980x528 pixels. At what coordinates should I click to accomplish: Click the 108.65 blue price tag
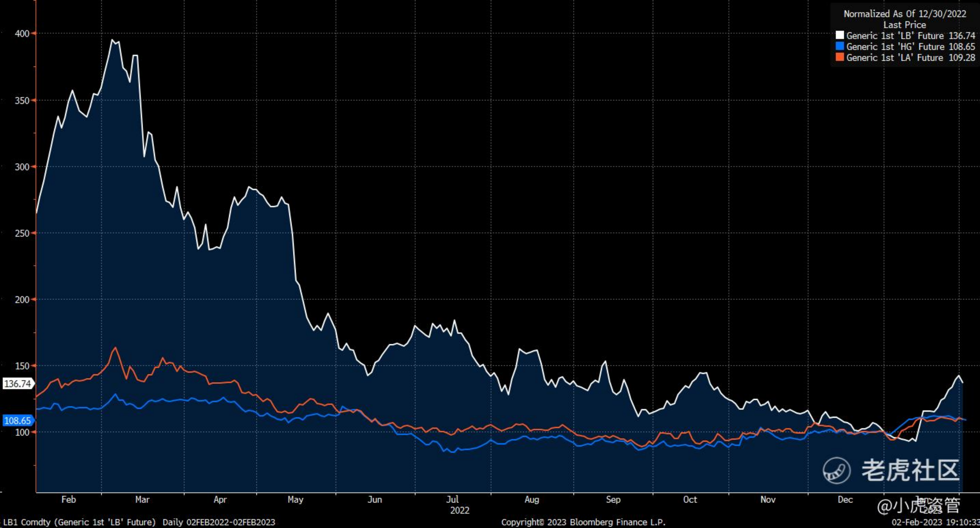click(x=18, y=420)
